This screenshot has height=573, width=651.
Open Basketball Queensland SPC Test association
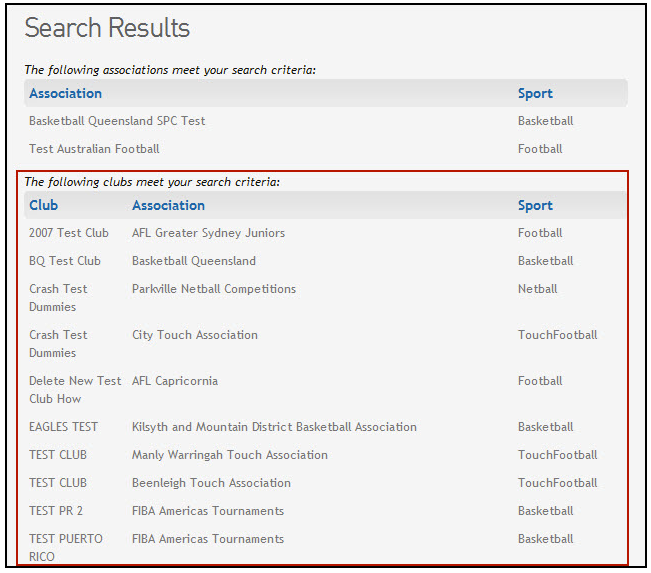(x=117, y=121)
